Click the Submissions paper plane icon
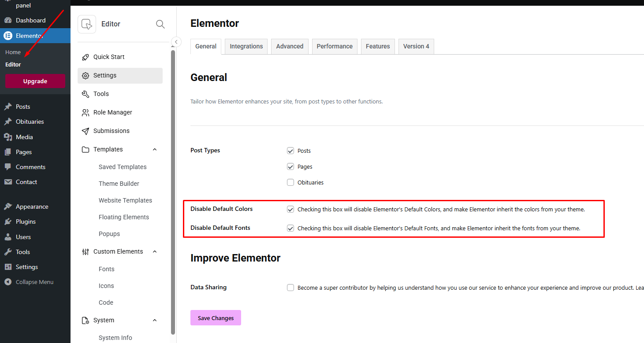This screenshot has width=644, height=343. click(x=86, y=131)
